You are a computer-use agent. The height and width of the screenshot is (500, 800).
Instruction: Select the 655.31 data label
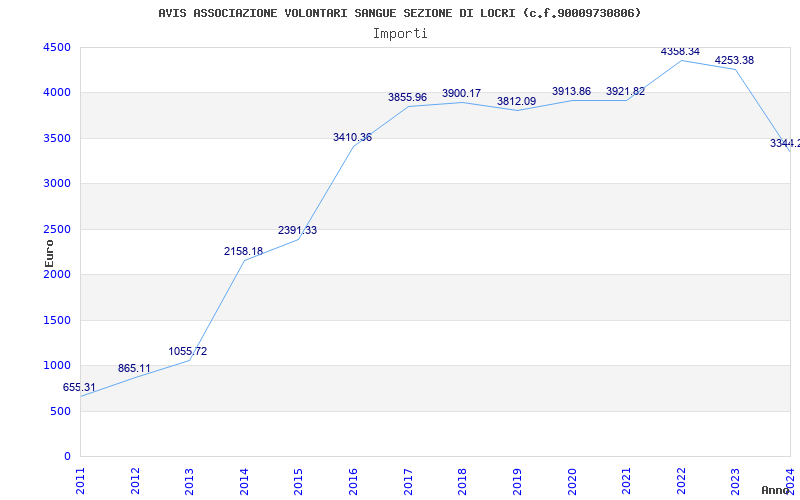pos(79,387)
